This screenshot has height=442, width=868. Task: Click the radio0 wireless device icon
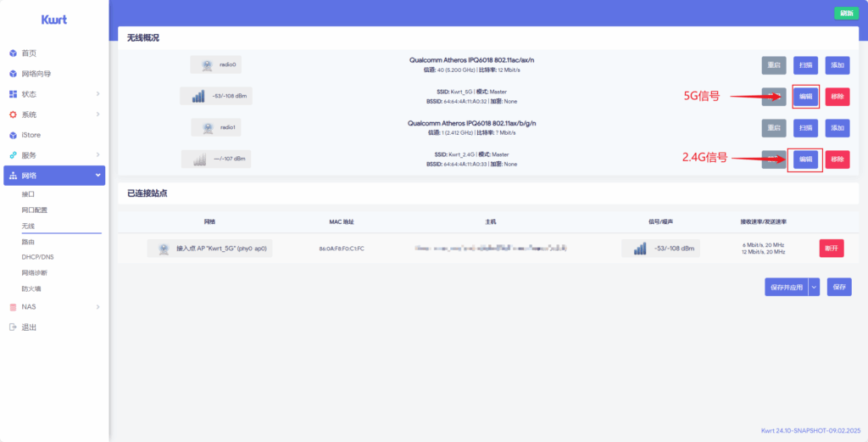tap(207, 64)
